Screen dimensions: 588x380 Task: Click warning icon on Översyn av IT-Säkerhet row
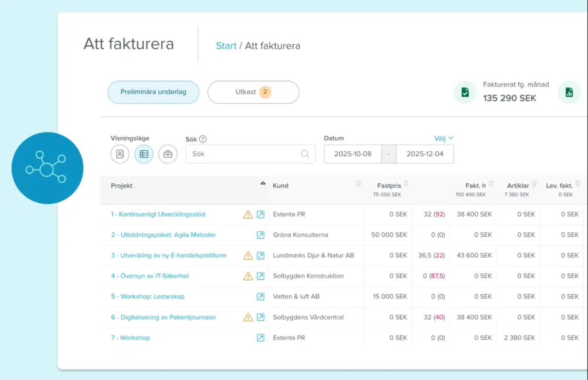[248, 276]
